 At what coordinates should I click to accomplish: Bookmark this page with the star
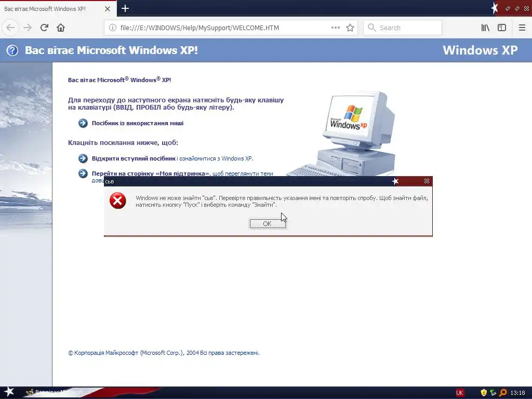(350, 28)
